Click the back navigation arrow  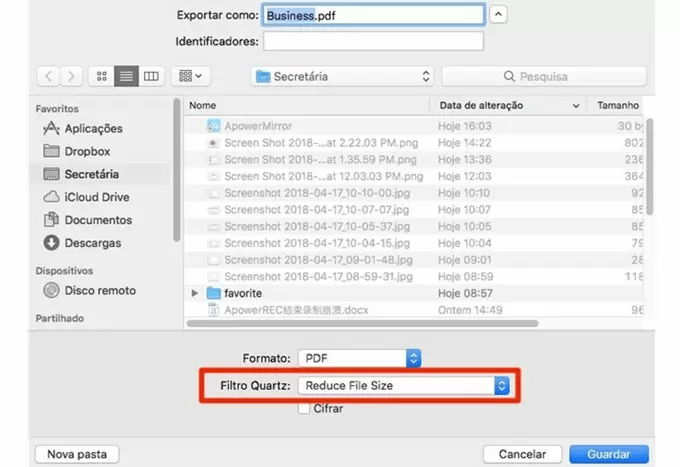pos(48,76)
